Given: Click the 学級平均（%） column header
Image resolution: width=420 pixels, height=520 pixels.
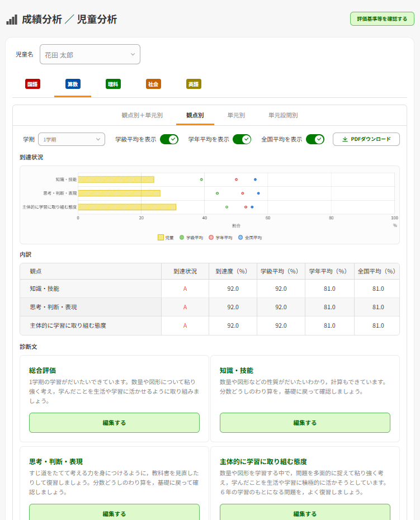Looking at the screenshot, I should click(x=281, y=271).
